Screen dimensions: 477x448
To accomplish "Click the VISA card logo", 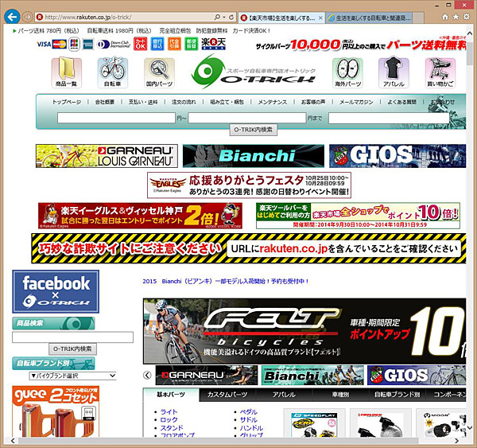I will coord(44,45).
